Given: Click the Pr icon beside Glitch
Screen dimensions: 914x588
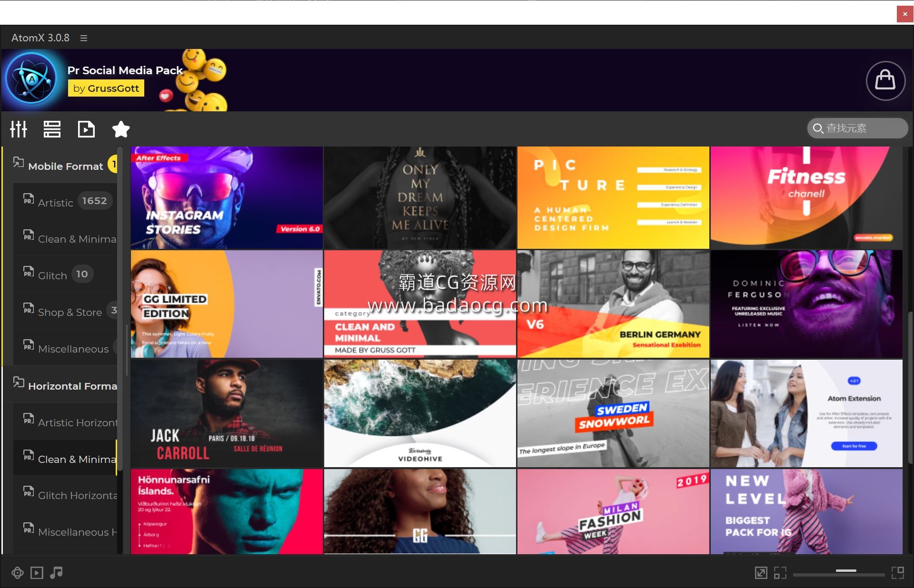Looking at the screenshot, I should click(x=29, y=272).
